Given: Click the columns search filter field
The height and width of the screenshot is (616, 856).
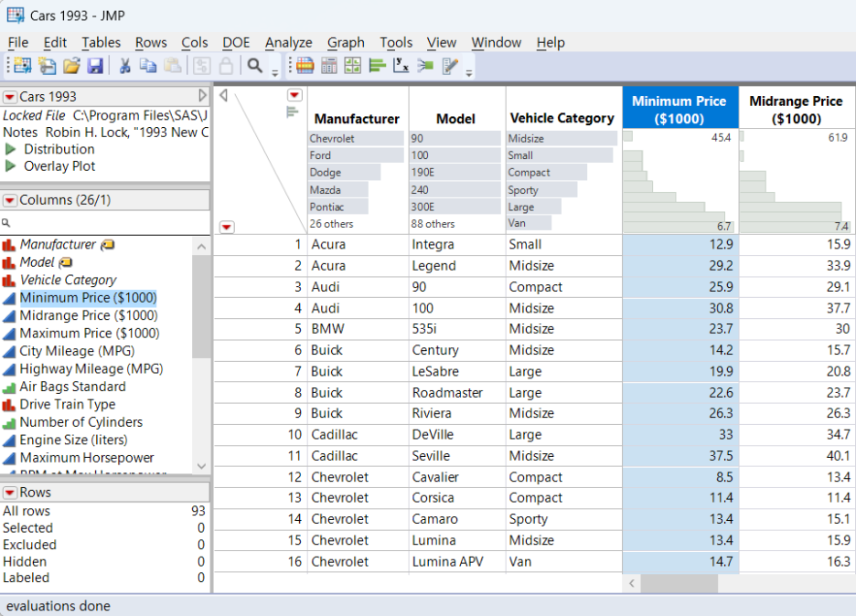Looking at the screenshot, I should [105, 223].
